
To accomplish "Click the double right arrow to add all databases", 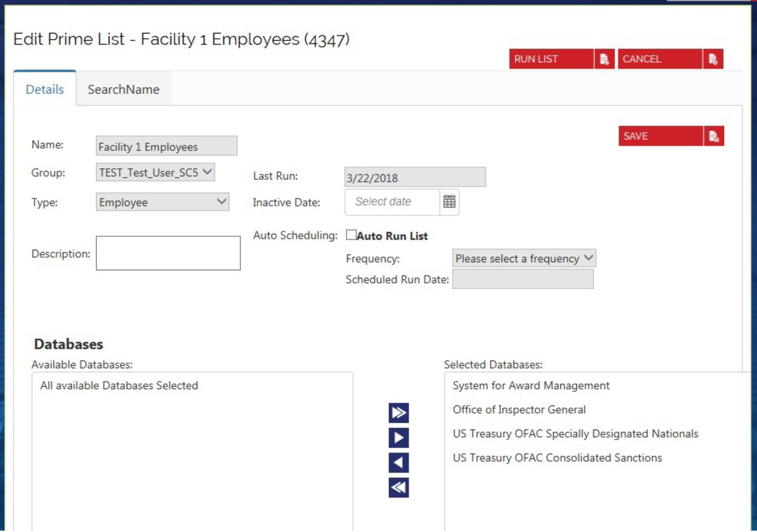I will click(x=399, y=413).
